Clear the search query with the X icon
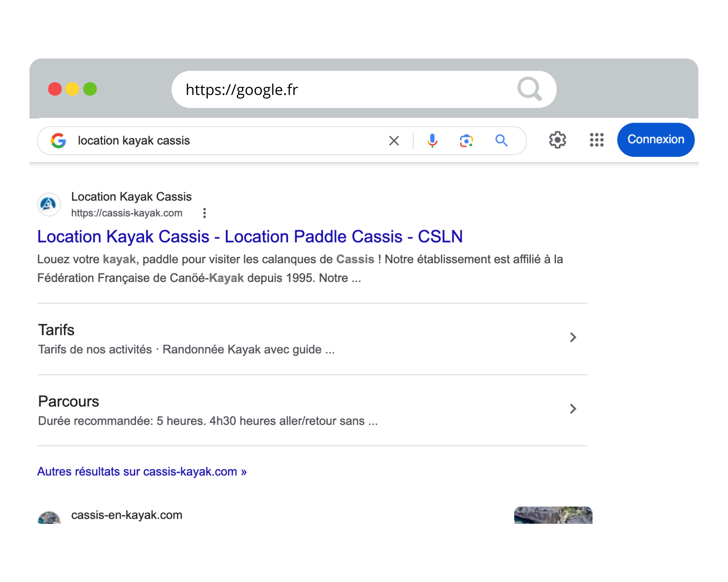This screenshot has height=582, width=728. pos(394,140)
